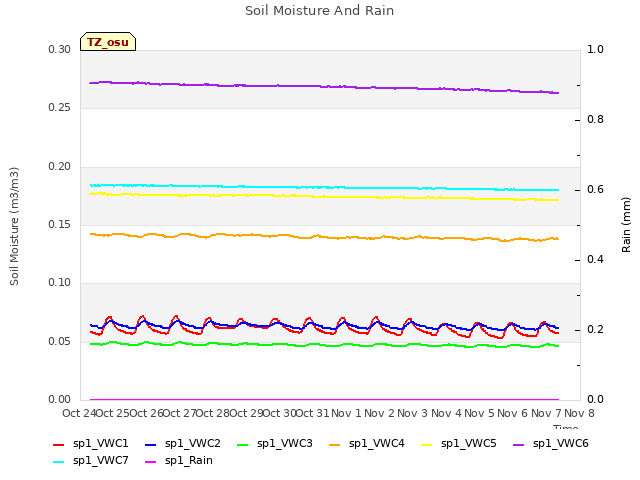Viewport: 640px width, 480px height.
Task: Click the 0.4 rain axis tick label
Action: pyautogui.click(x=595, y=260)
